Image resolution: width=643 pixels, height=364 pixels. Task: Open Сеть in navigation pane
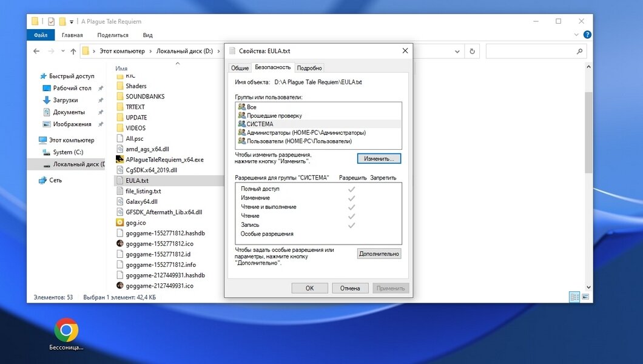pyautogui.click(x=55, y=180)
